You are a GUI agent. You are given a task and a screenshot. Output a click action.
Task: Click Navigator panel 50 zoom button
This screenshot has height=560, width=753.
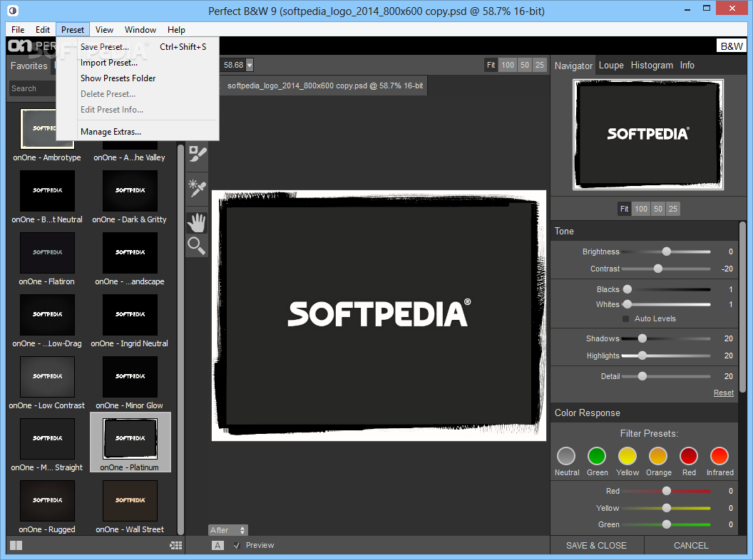pos(658,209)
